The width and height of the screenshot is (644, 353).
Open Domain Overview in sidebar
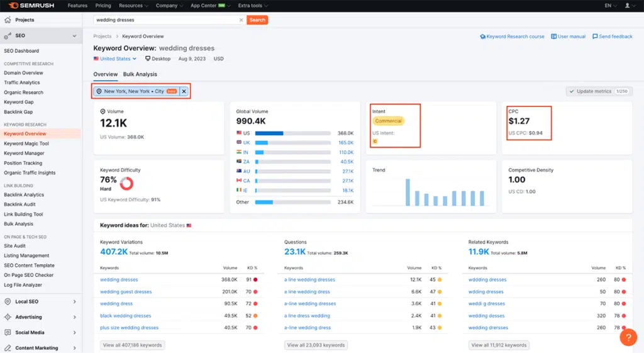tap(23, 73)
